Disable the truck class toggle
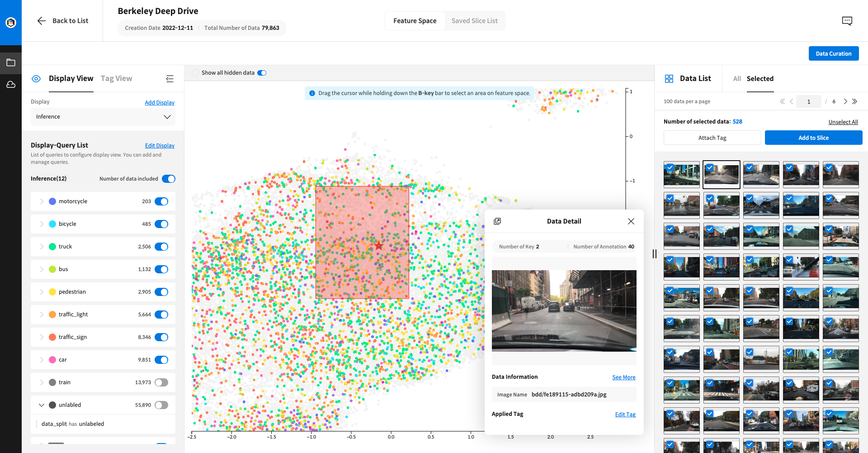This screenshot has width=868, height=453. click(x=161, y=247)
